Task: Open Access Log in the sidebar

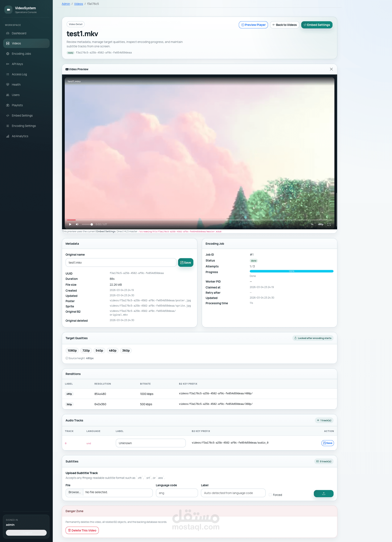Action: click(26, 74)
